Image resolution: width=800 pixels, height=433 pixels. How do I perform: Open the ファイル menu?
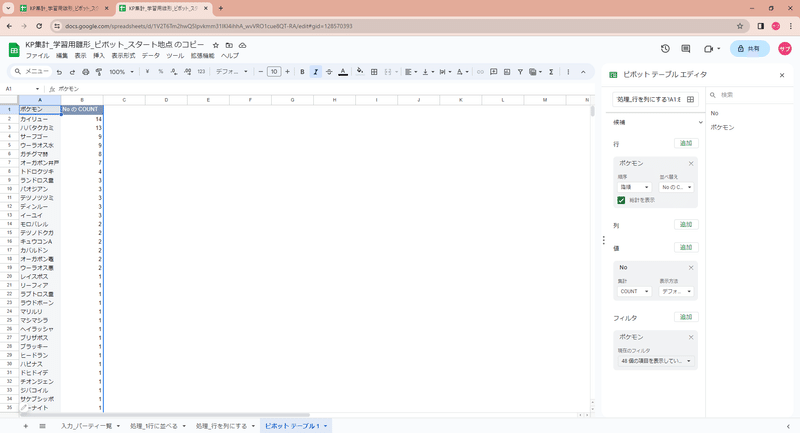(x=37, y=56)
